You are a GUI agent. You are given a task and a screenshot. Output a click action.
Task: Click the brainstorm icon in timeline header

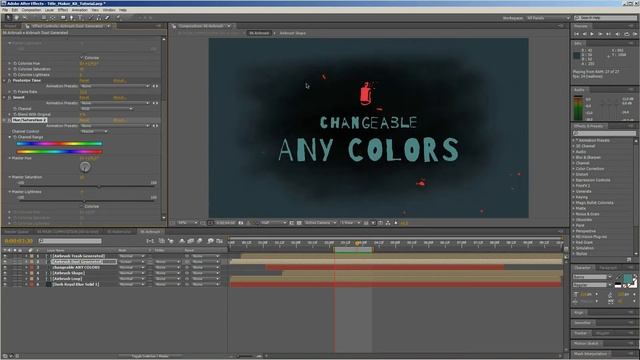210,241
